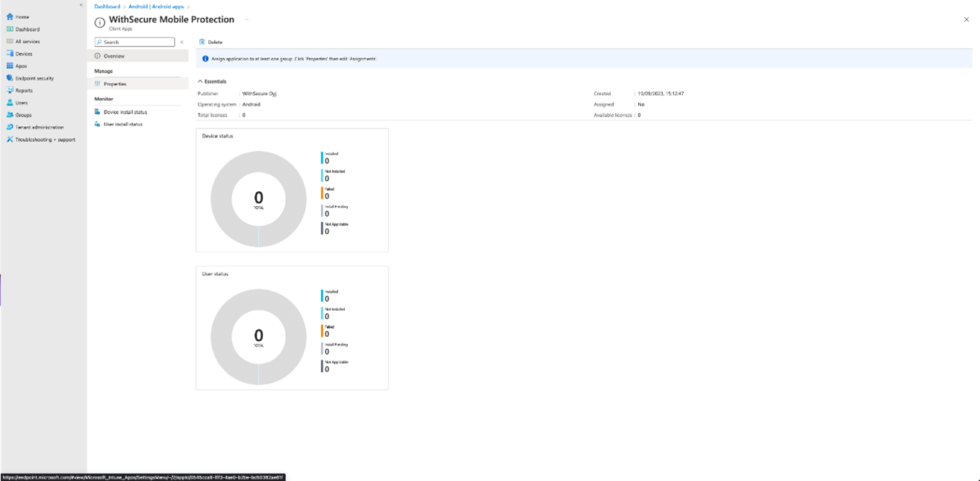This screenshot has width=980, height=481.
Task: Select Apps from the navigation menu
Action: pos(20,66)
